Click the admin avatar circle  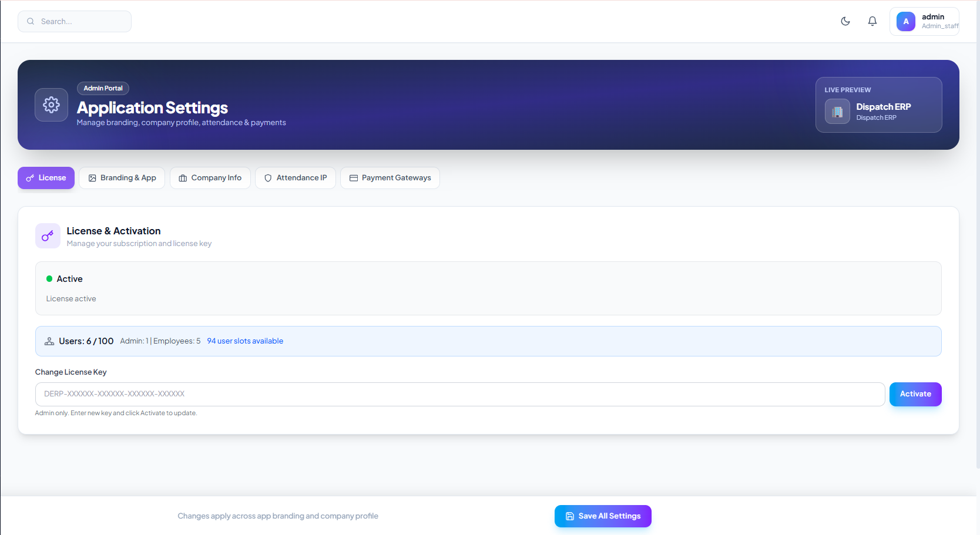coord(905,22)
